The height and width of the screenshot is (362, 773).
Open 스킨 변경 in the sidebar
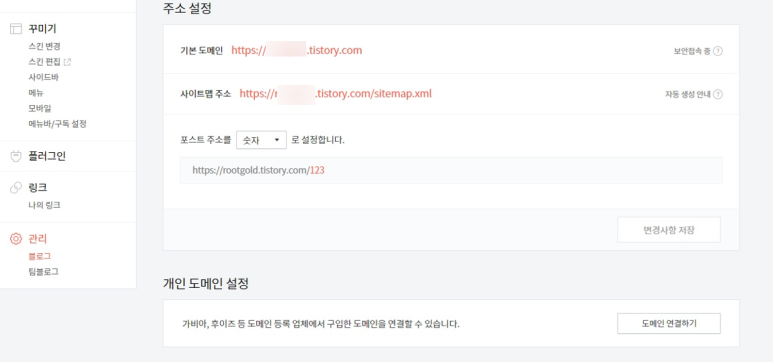pos(44,46)
